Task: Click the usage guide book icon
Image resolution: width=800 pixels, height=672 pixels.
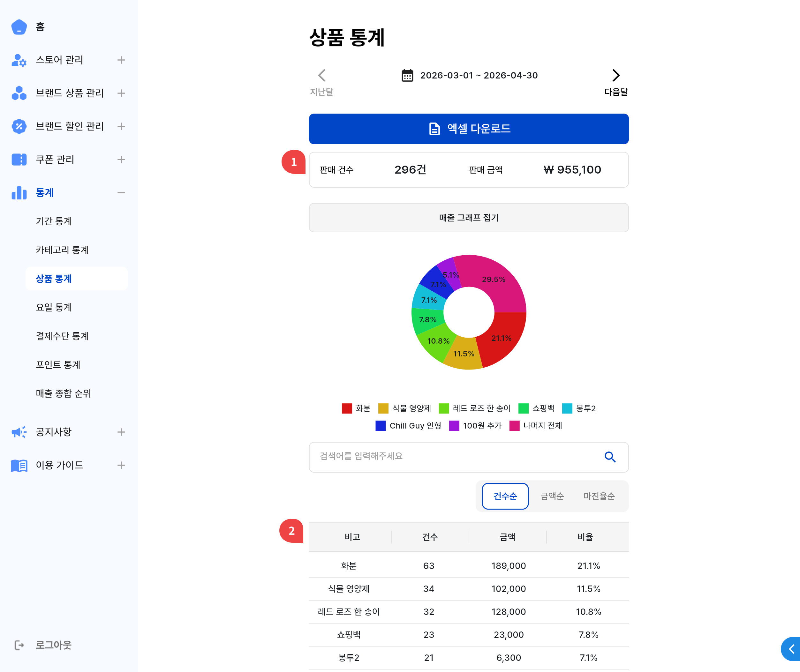Action: point(19,465)
